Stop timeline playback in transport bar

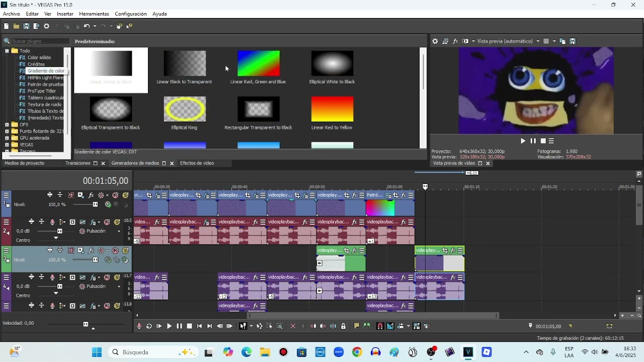point(189,326)
